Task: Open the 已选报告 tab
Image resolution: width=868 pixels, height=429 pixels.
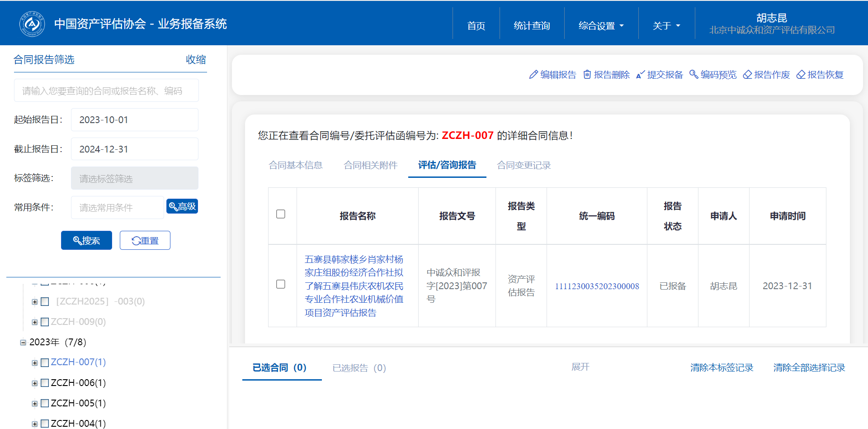Action: (359, 368)
